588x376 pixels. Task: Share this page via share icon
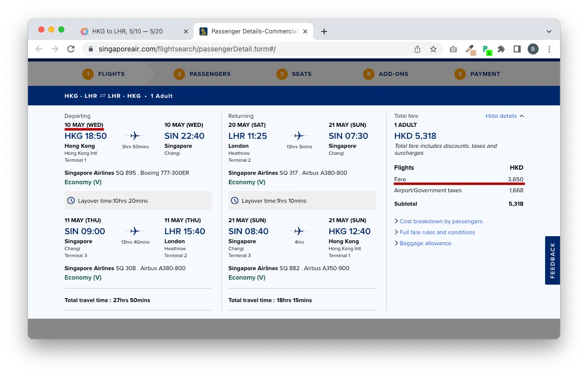(417, 49)
